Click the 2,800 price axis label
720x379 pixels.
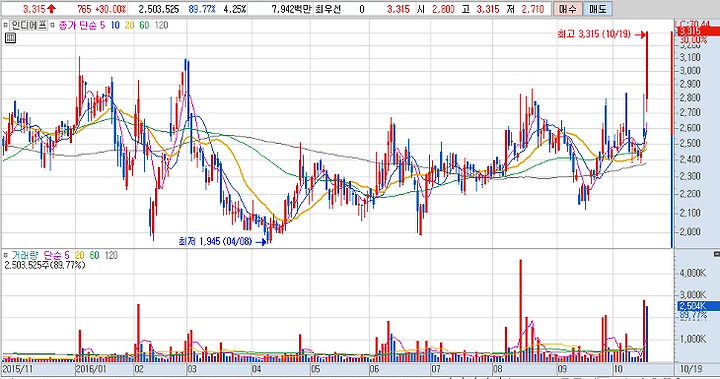click(x=690, y=97)
